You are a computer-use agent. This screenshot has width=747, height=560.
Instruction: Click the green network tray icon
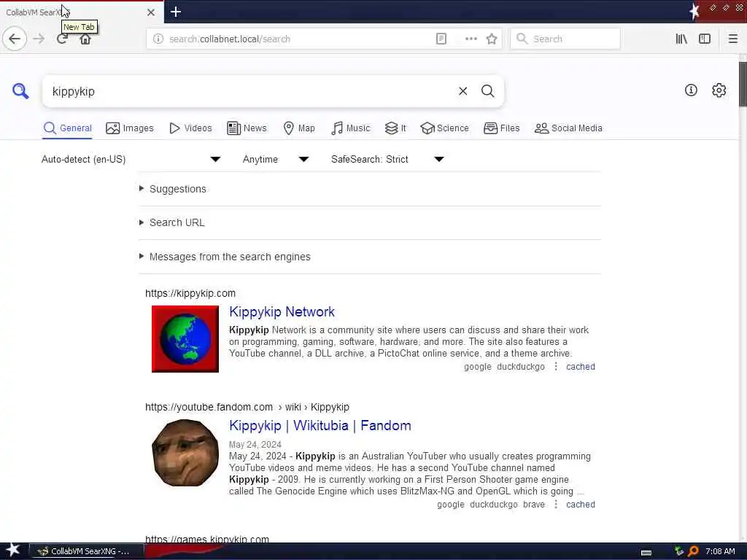point(679,551)
